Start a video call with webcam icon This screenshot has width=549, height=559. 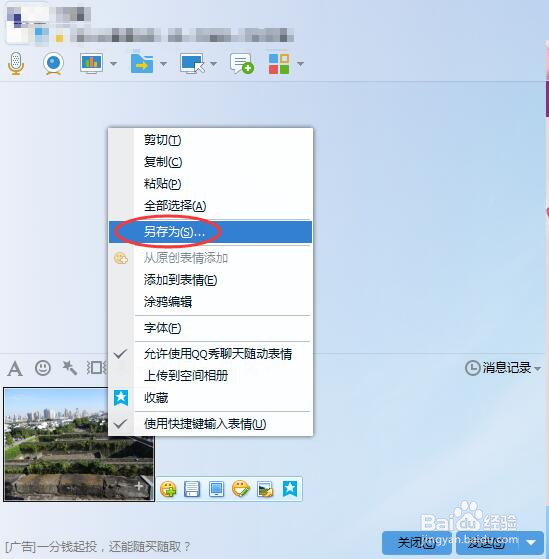pos(53,63)
